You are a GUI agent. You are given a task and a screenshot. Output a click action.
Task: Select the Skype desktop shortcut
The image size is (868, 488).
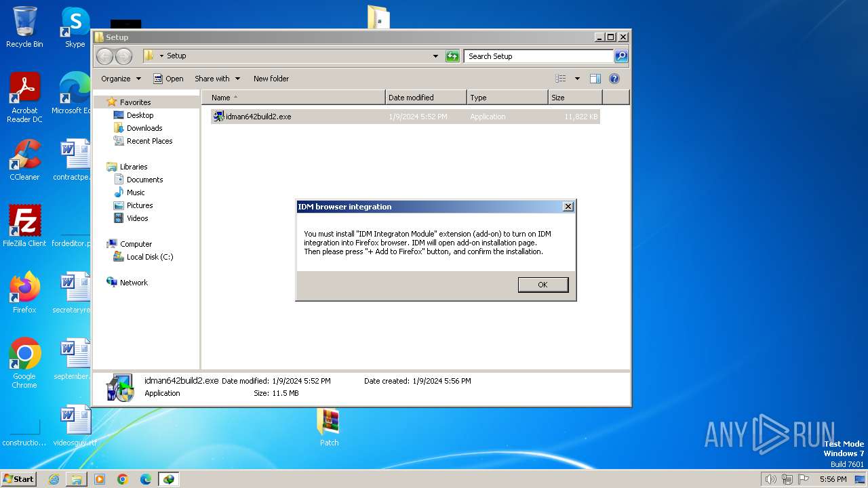[75, 27]
